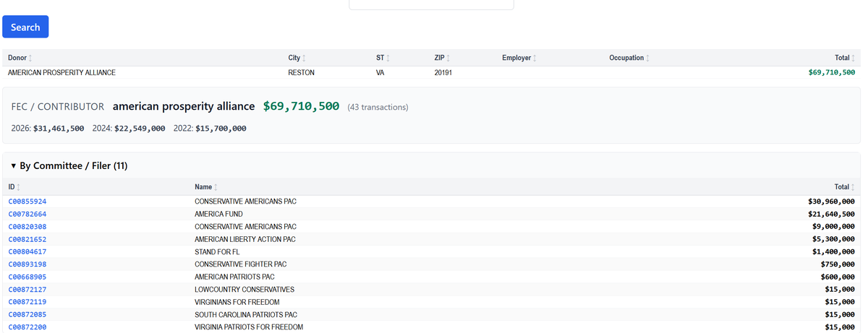Click the summary heading american prosperity alliance
The width and height of the screenshot is (868, 333).
184,106
